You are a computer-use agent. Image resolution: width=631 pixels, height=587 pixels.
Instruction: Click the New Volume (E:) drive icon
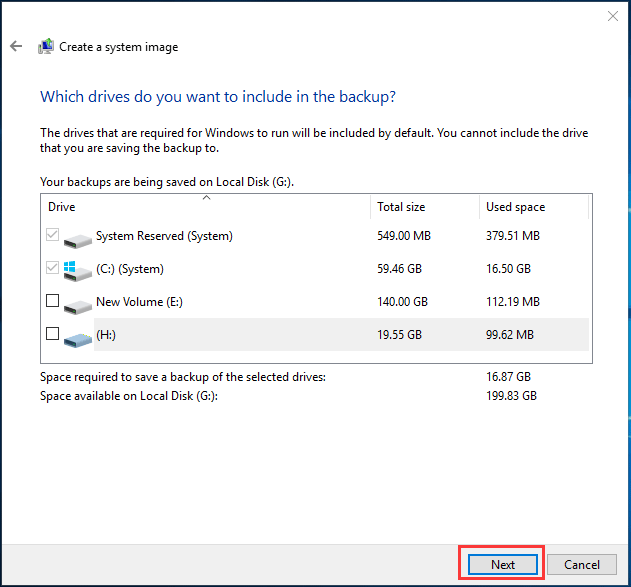(78, 307)
